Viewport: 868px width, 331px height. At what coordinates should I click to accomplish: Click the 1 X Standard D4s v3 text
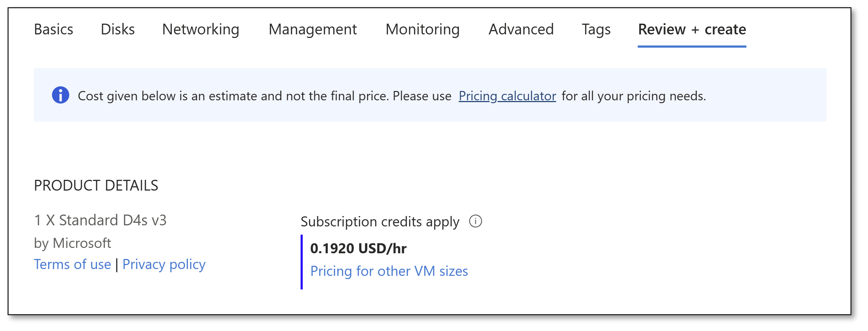tap(100, 220)
